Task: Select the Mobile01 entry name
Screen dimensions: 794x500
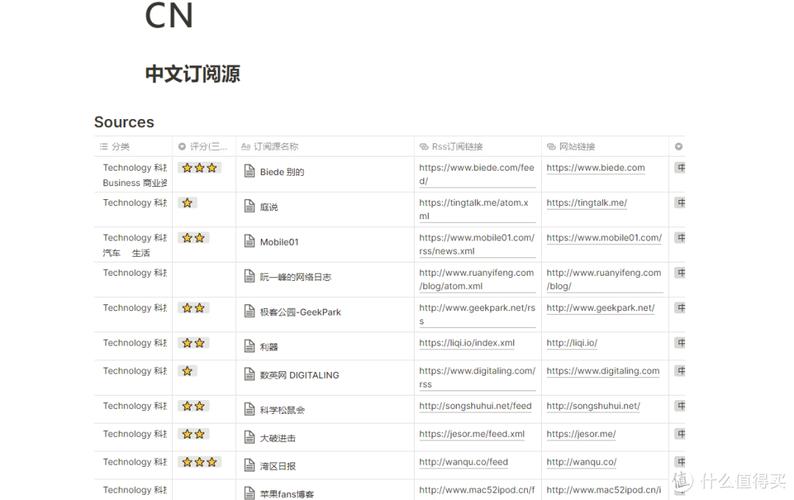Action: click(x=279, y=242)
